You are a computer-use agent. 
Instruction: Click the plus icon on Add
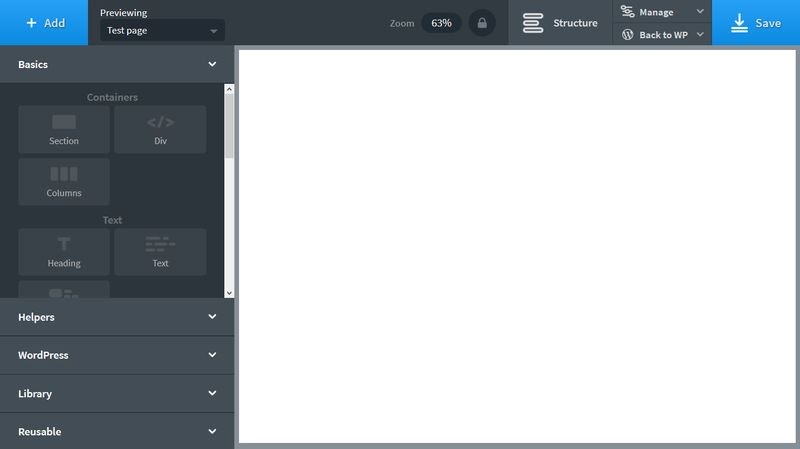(x=31, y=23)
